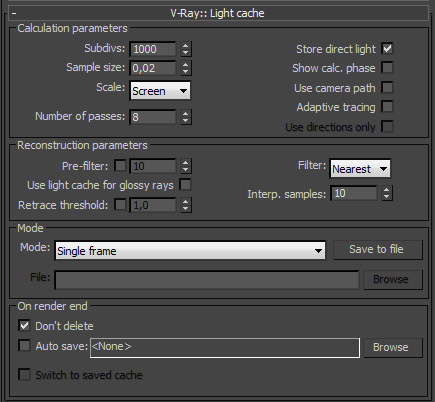Enable Show calc. phase checkbox
This screenshot has width=435, height=402.
point(387,68)
